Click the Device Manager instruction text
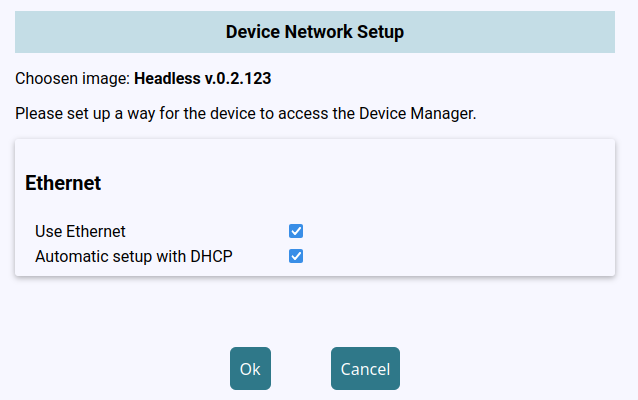This screenshot has height=400, width=638. pyautogui.click(x=245, y=114)
